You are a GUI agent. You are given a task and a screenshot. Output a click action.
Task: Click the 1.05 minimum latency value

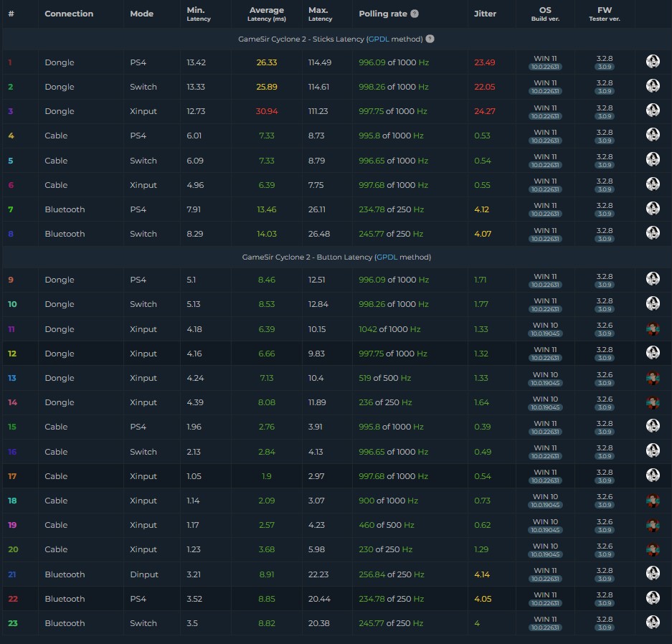click(194, 476)
